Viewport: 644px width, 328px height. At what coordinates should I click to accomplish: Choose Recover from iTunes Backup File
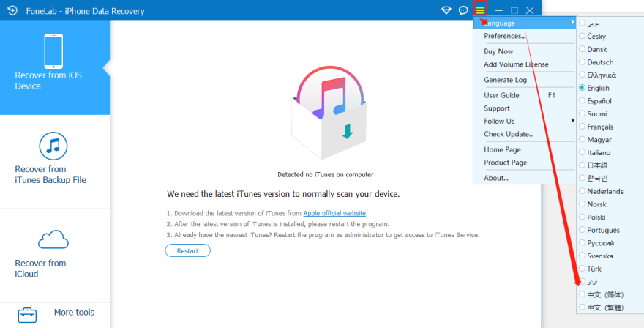(55, 162)
